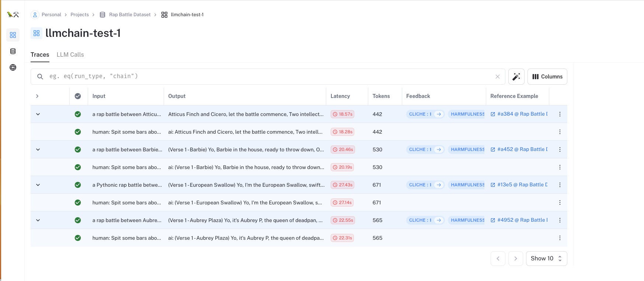Click the magic wand filter button
Image resolution: width=644 pixels, height=281 pixels.
click(516, 77)
